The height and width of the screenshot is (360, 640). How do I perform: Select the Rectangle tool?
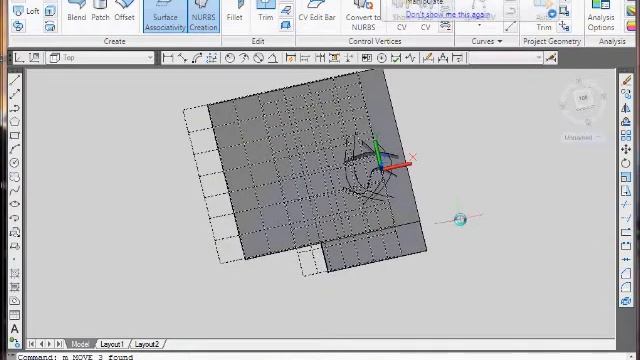(15, 135)
